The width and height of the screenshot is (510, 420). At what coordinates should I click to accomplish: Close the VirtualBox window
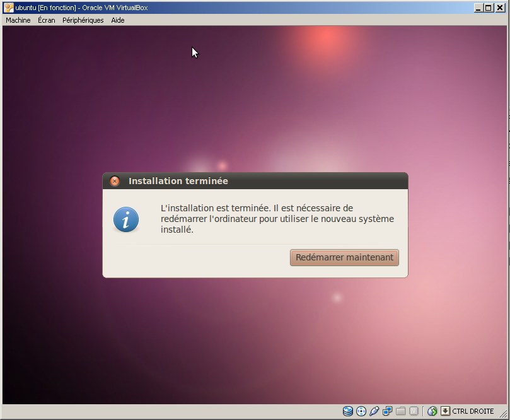point(500,8)
